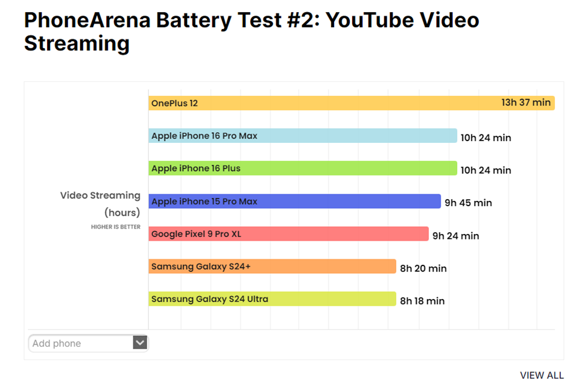Image resolution: width=588 pixels, height=392 pixels.
Task: Click the 10h 24 min label beside iPhone 16 Pro Max
Action: coord(485,138)
